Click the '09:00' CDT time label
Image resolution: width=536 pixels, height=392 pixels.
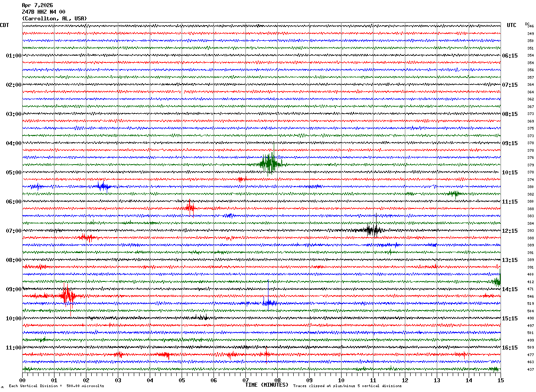pyautogui.click(x=14, y=289)
